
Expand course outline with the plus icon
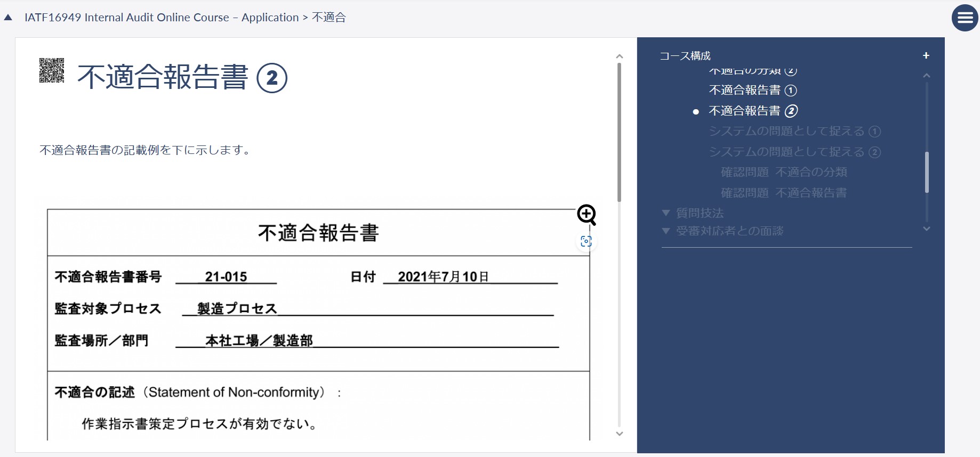point(926,55)
